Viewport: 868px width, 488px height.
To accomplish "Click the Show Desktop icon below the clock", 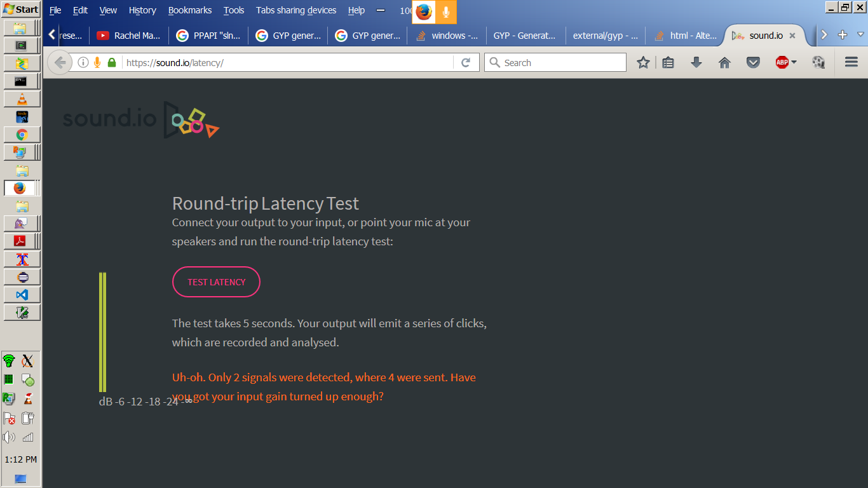I will (x=20, y=478).
